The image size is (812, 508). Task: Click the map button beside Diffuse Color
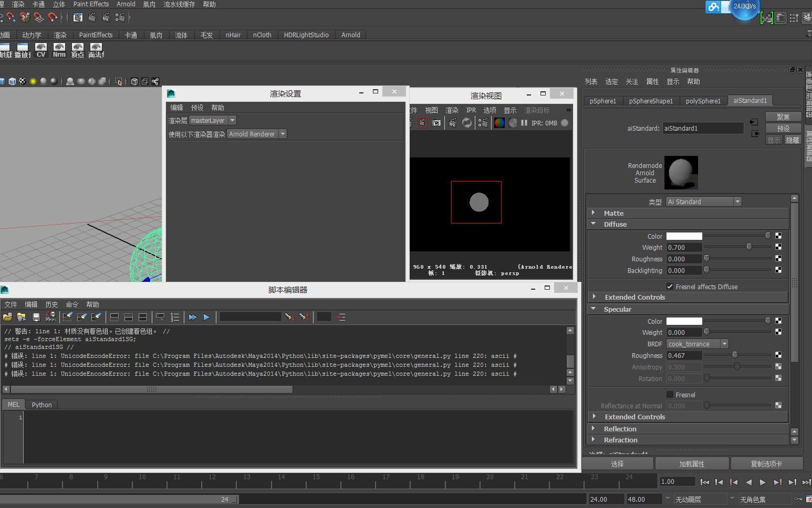778,236
